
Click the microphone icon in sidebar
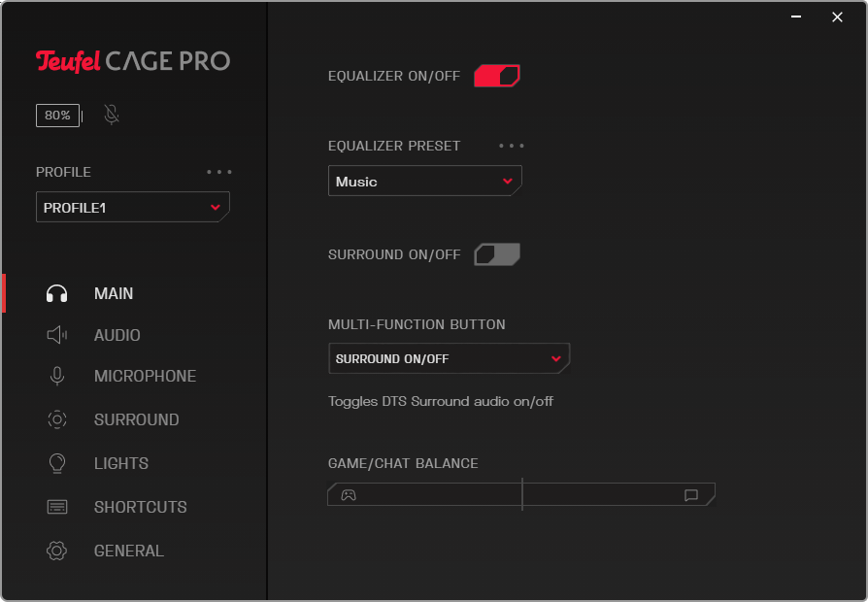(x=57, y=376)
